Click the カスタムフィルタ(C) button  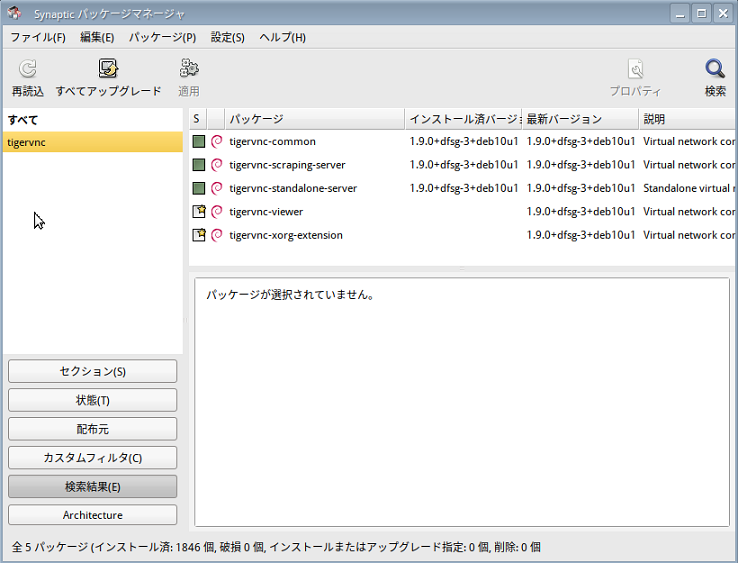[x=93, y=458]
